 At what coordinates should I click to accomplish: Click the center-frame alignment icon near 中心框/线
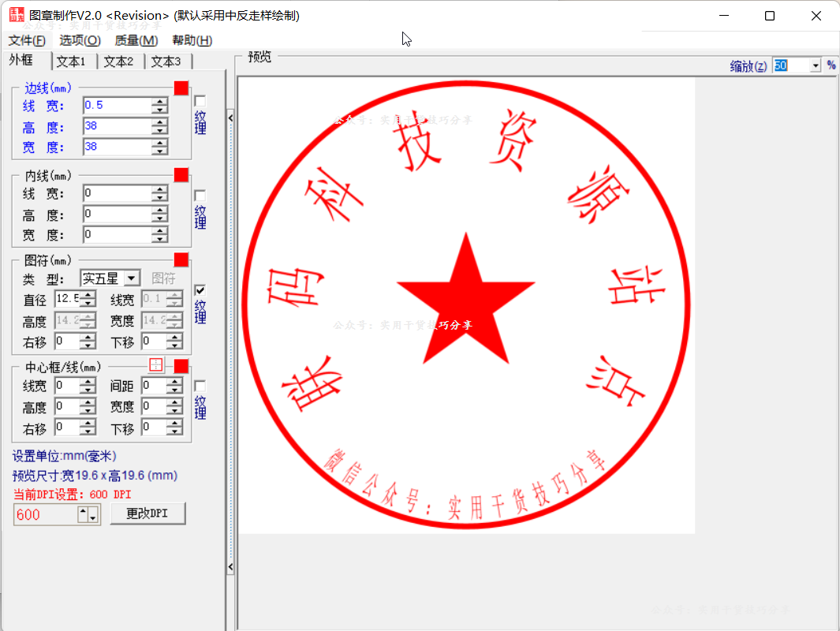point(155,365)
